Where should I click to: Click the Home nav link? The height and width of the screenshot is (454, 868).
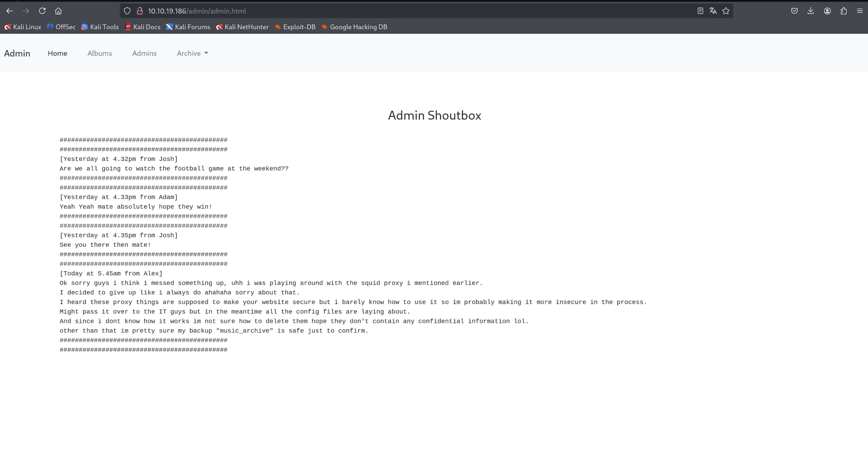[x=57, y=53]
